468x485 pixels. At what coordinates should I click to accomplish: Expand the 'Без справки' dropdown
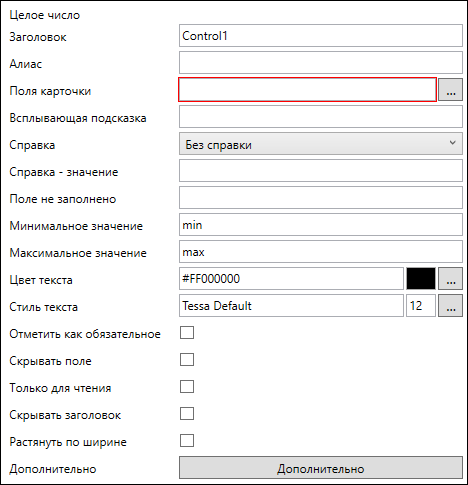321,144
